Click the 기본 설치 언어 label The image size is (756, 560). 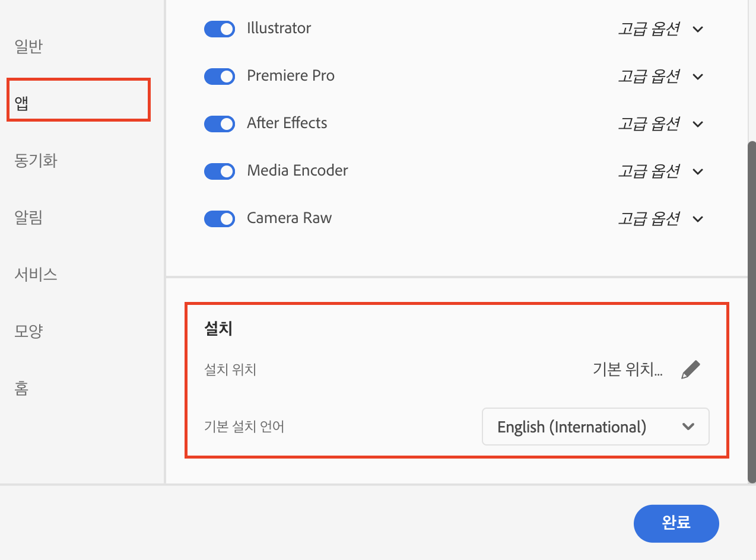tap(244, 427)
